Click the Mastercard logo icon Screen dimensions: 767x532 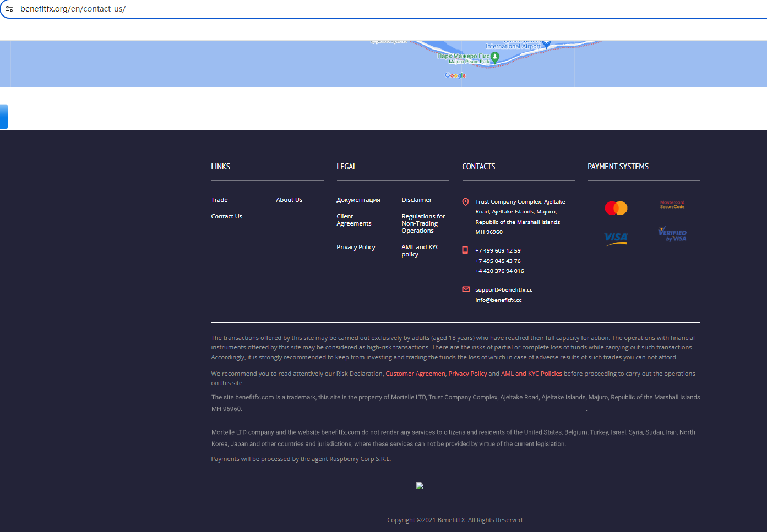[x=616, y=208]
